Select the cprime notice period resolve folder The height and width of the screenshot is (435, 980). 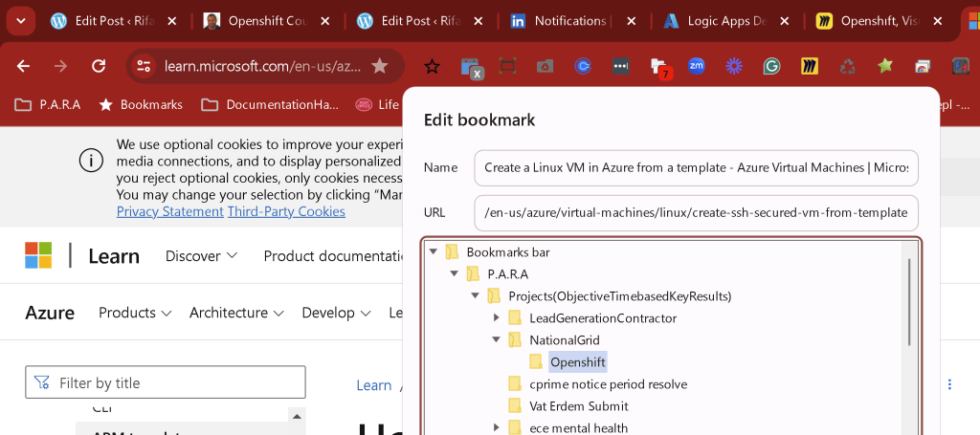click(x=608, y=383)
